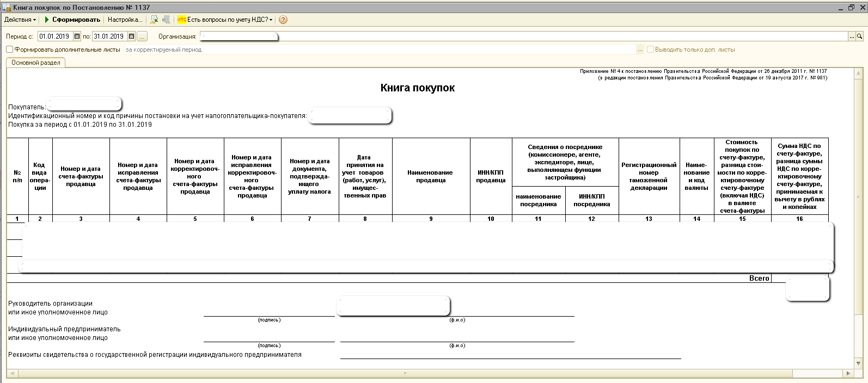Select the наименование посредника sub-header

click(539, 200)
